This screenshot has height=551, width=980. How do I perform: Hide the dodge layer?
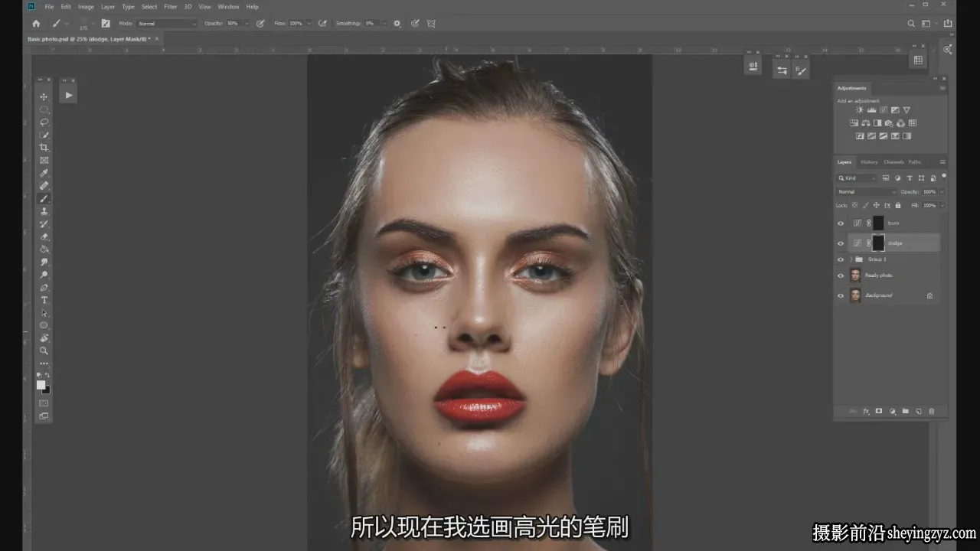click(841, 243)
